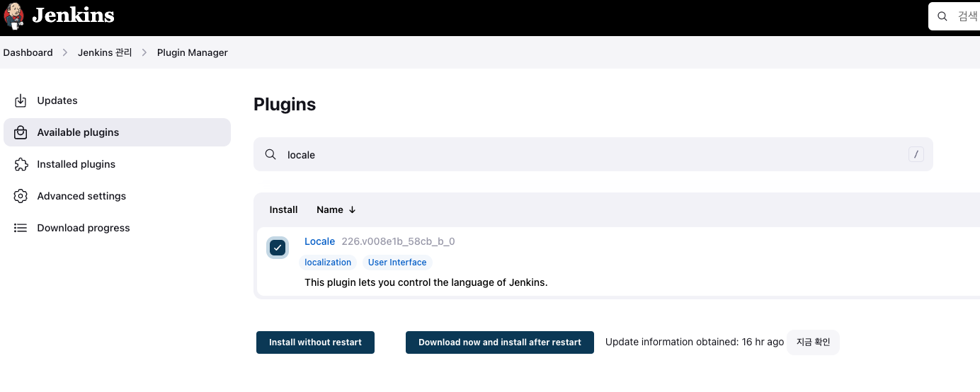Sort plugins by Name column

tap(336, 209)
